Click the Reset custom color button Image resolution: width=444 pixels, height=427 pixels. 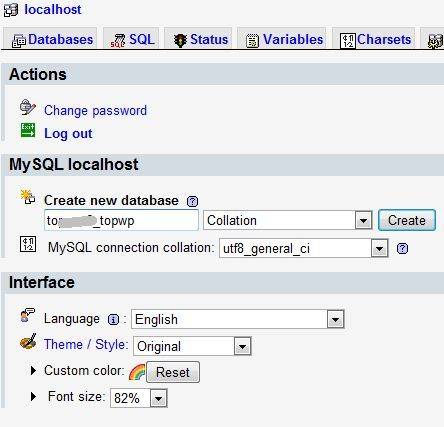pos(173,372)
